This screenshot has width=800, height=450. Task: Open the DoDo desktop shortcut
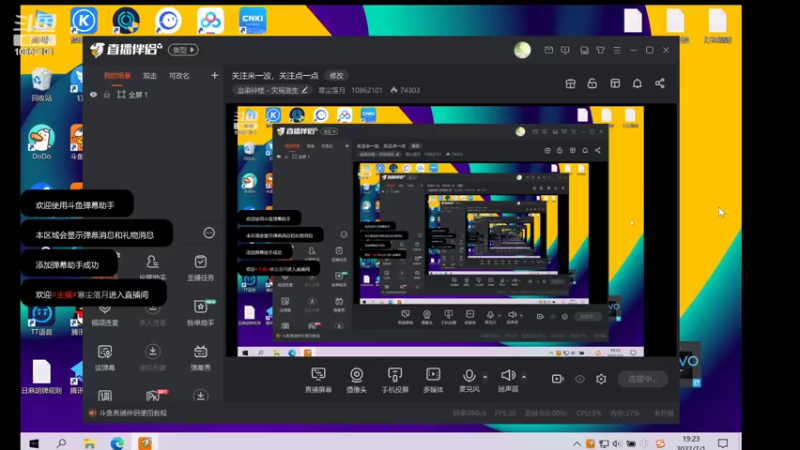pos(41,142)
